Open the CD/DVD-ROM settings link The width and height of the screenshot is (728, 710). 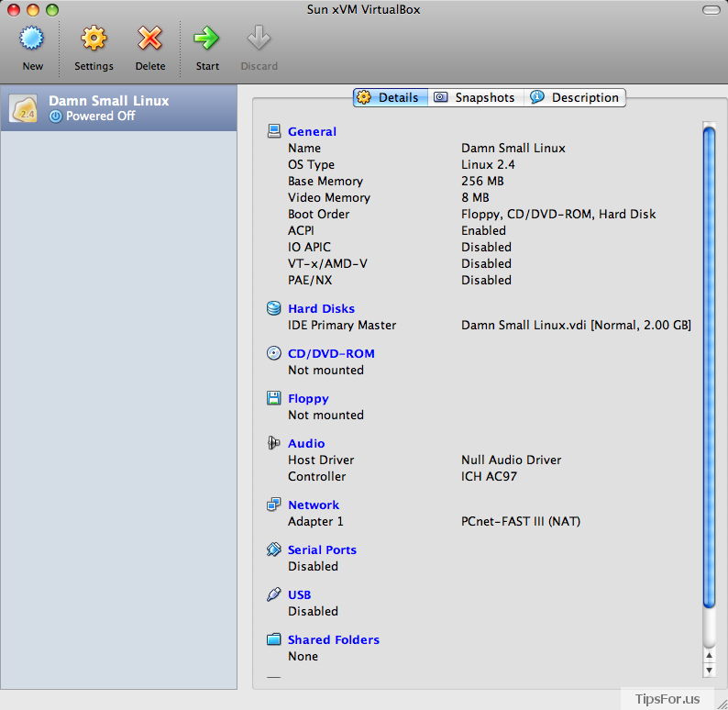click(x=331, y=353)
